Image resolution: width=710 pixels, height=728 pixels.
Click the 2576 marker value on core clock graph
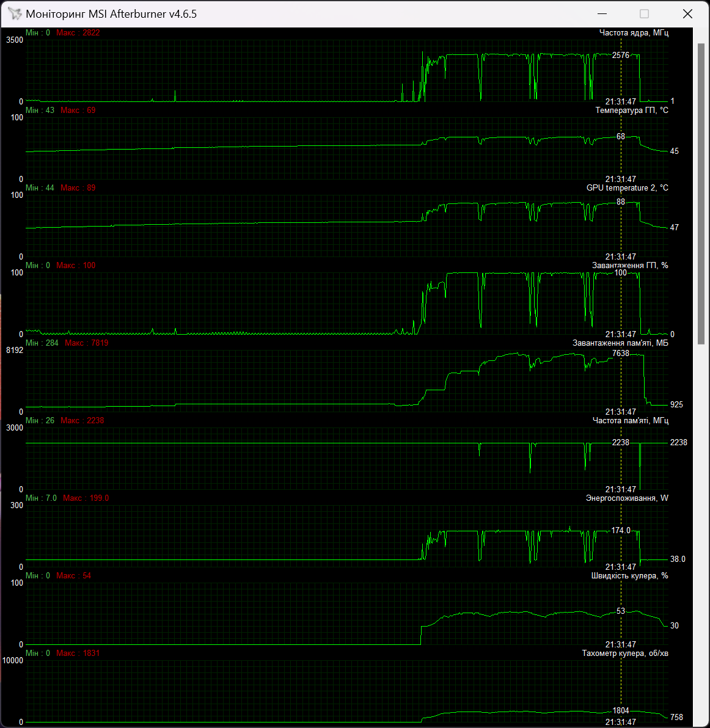pyautogui.click(x=621, y=55)
